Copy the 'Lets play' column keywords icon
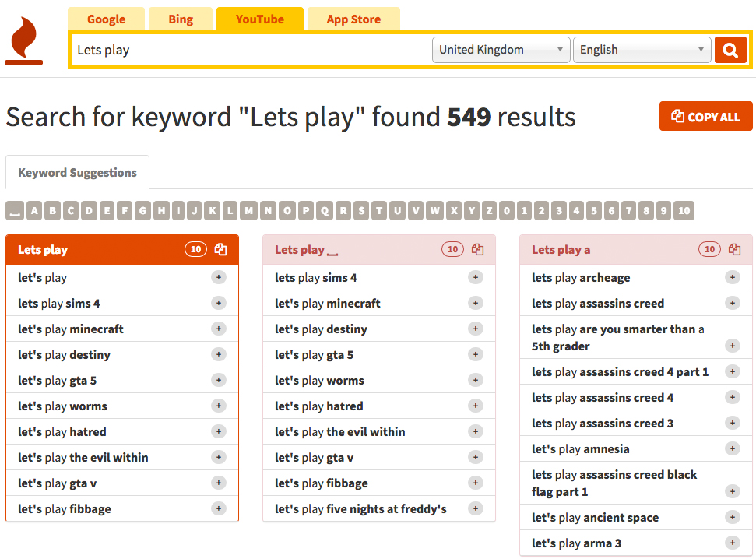The image size is (756, 559). pos(221,249)
